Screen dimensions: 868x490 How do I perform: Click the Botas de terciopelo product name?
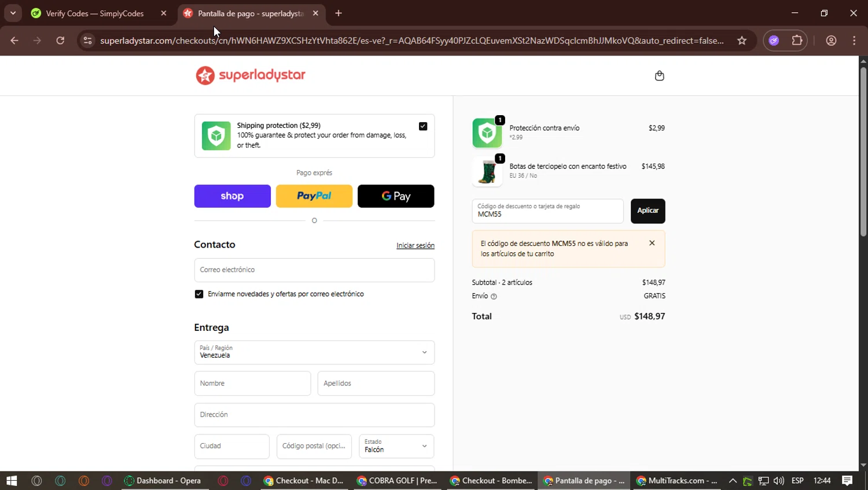568,166
